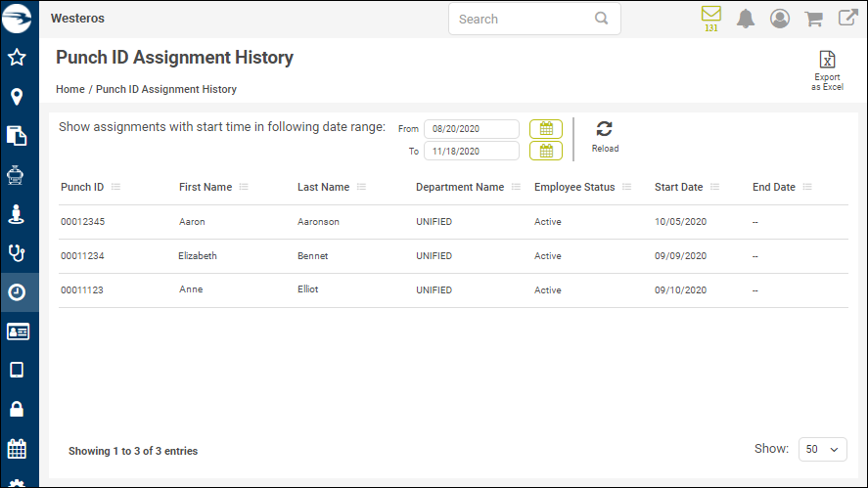Click the search magnifier icon
This screenshot has height=488, width=868.
click(602, 19)
